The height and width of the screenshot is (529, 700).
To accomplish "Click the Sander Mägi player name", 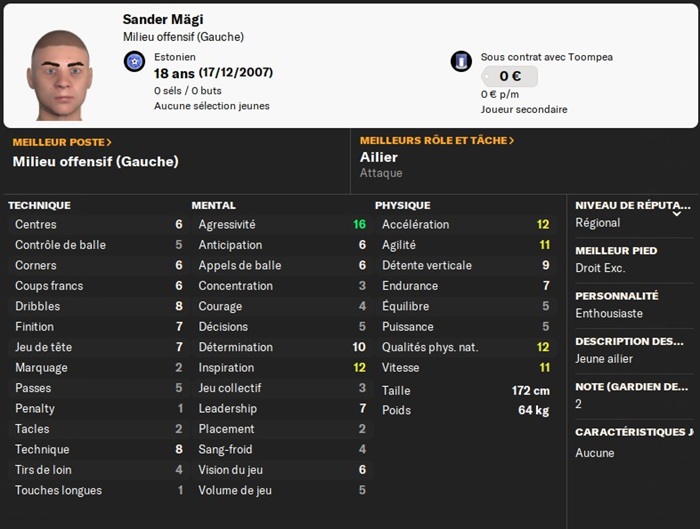I will 164,20.
